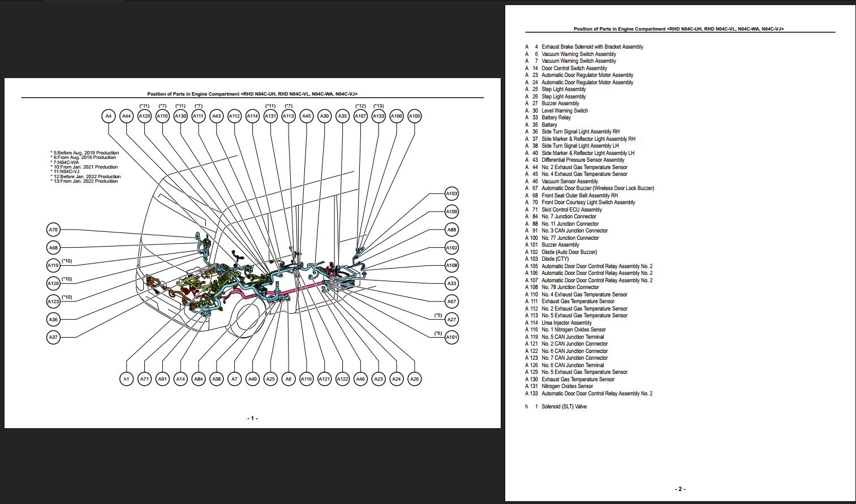856x504 pixels.
Task: Click the A103 callout on the diagram
Action: coord(450,193)
